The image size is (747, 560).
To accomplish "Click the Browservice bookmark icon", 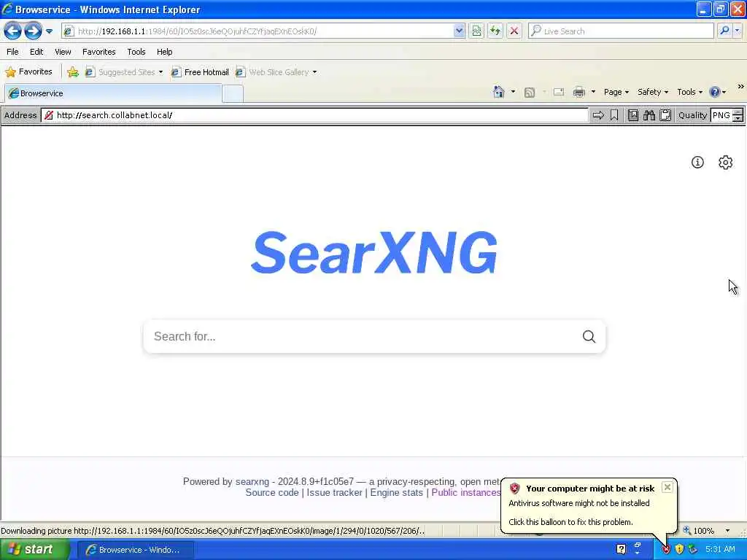I will click(614, 115).
